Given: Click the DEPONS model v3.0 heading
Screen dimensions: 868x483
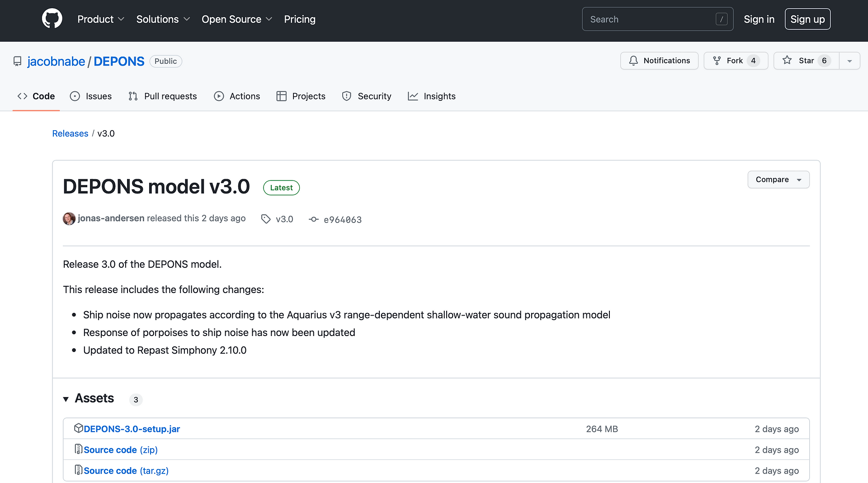Looking at the screenshot, I should [x=156, y=186].
